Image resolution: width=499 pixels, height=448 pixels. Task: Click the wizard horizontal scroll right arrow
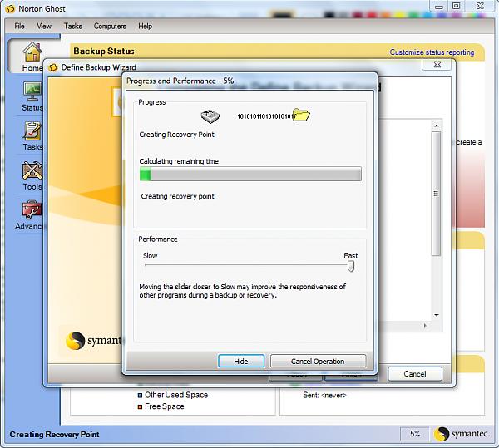[424, 326]
